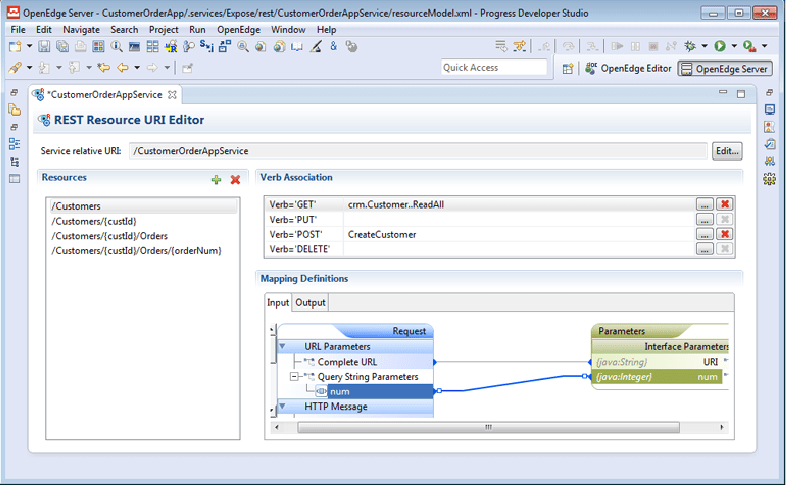Click the New wizard toolbar icon
This screenshot has height=485, width=786.
[x=16, y=47]
